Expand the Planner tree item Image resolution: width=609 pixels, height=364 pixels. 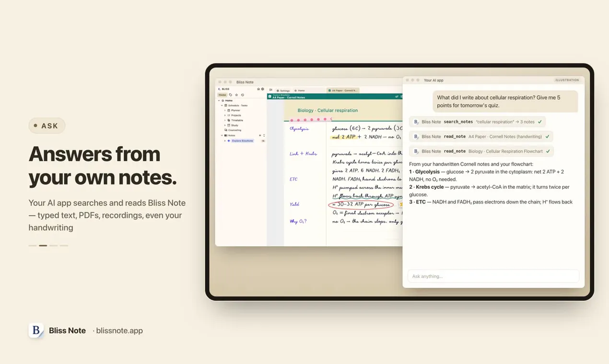tap(225, 111)
